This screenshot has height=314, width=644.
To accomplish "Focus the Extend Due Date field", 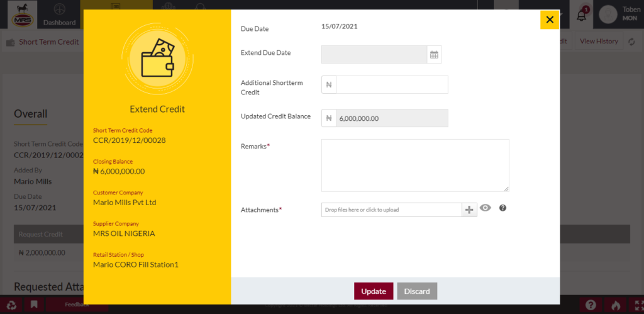I will tap(374, 55).
